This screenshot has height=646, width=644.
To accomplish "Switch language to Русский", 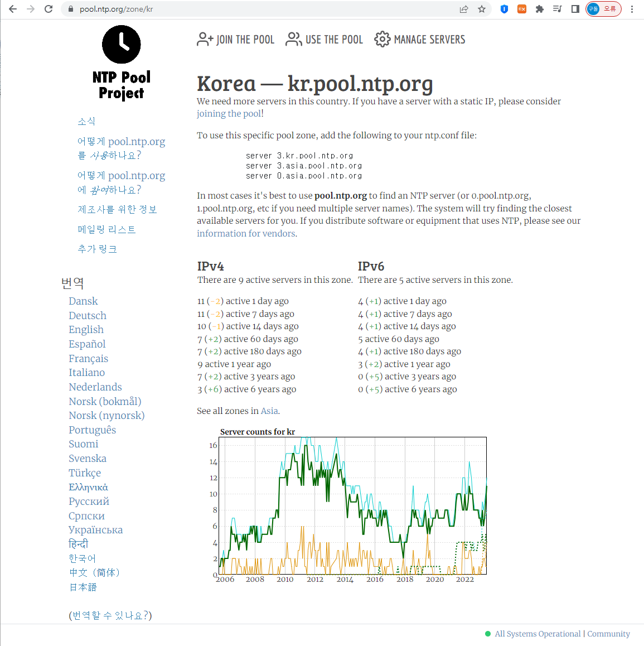I will [x=89, y=502].
